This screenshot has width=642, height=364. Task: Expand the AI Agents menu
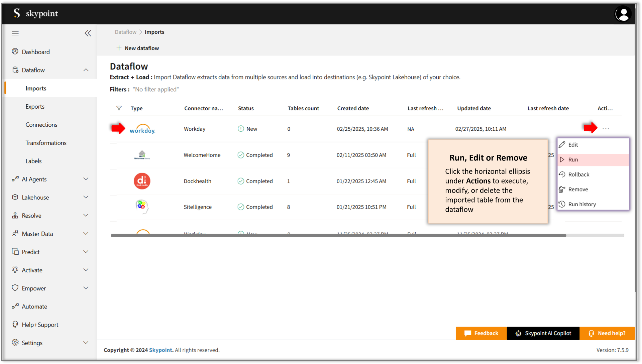86,179
